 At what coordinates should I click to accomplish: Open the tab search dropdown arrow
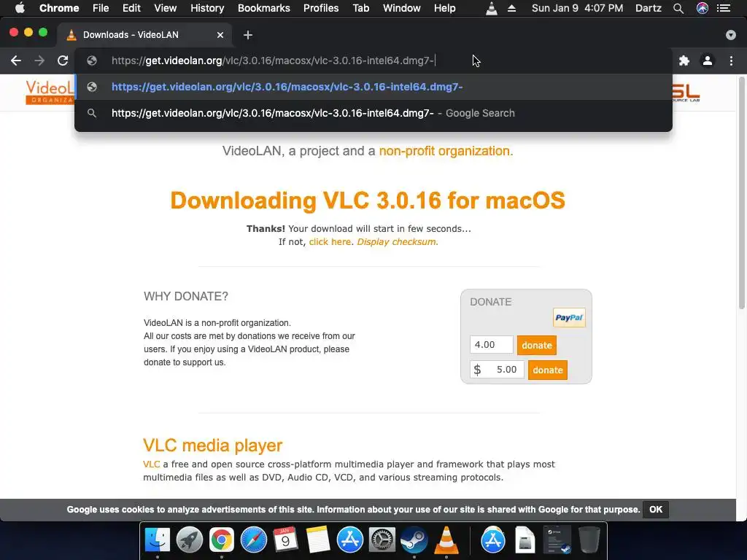(x=731, y=35)
